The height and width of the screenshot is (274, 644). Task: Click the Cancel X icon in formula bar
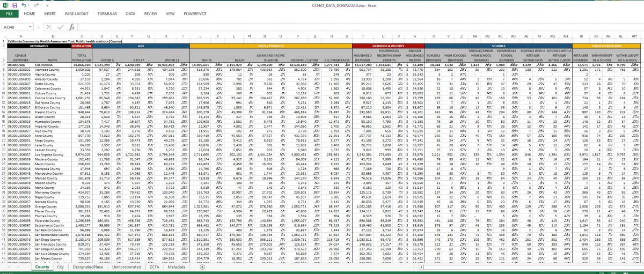[x=50, y=26]
